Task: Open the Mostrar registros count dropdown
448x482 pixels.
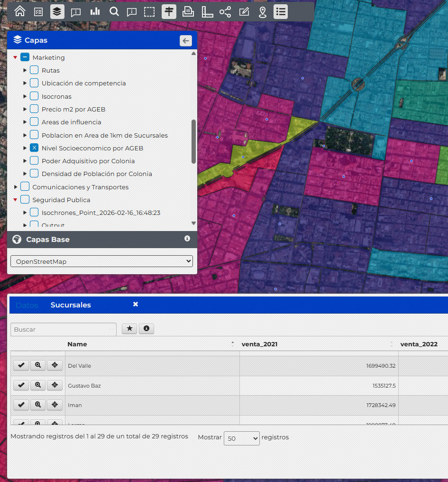Action: point(241,438)
